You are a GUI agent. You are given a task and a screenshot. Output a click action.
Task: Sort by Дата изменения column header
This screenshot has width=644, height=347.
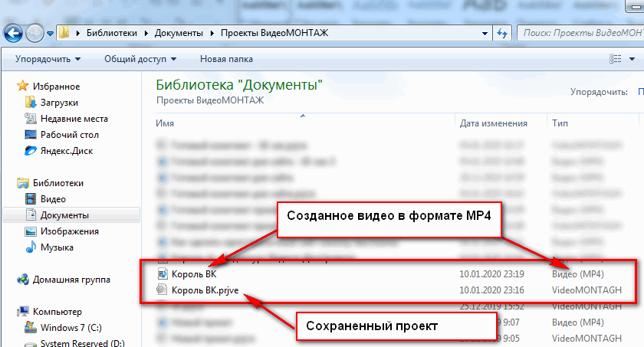tap(493, 123)
